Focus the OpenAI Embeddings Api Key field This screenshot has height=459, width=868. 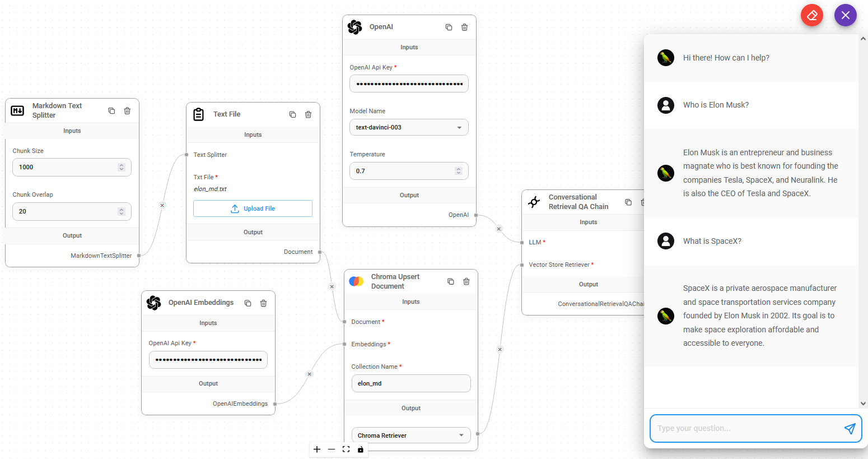(208, 359)
